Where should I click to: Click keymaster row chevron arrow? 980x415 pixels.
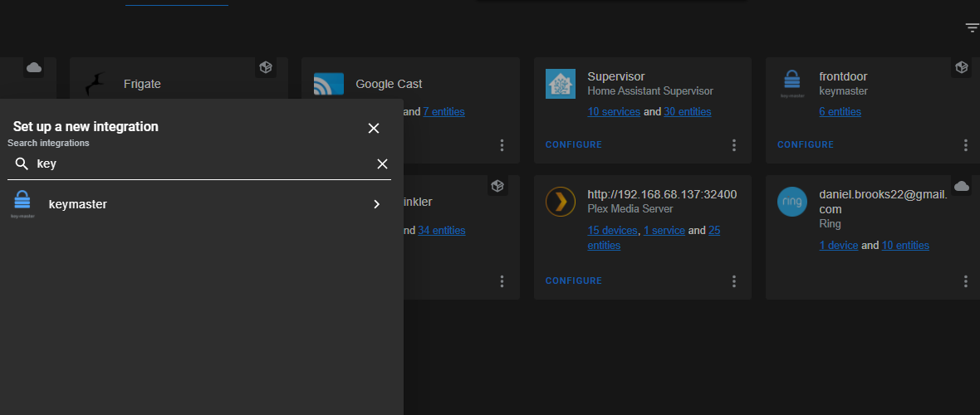[x=376, y=204]
